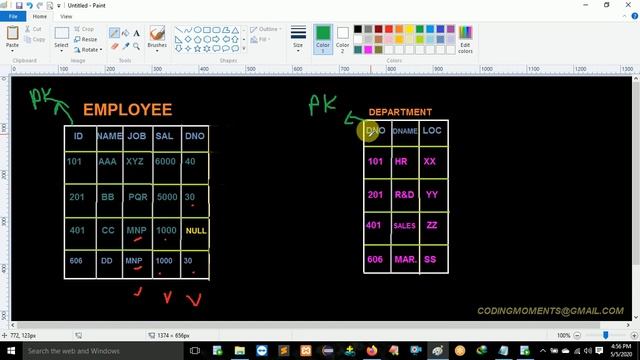Pick the purple color swatch
Viewport: 640px width, 360px height.
pyautogui.click(x=451, y=29)
